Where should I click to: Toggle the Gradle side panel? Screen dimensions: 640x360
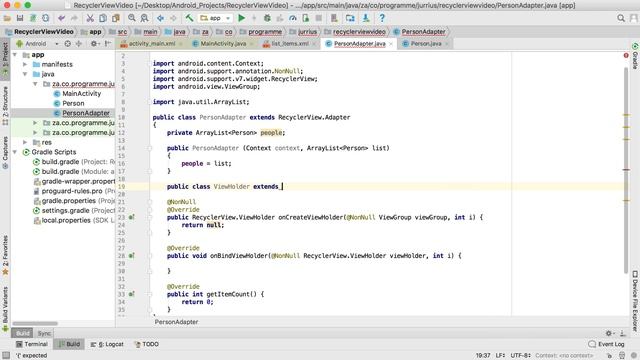635,56
